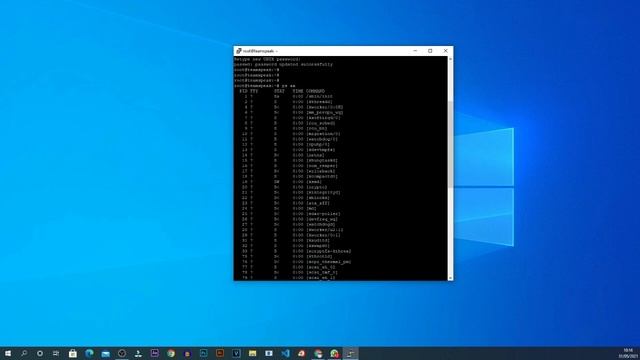Launch Microsoft Edge from the taskbar
This screenshot has height=360, width=640.
click(x=89, y=353)
